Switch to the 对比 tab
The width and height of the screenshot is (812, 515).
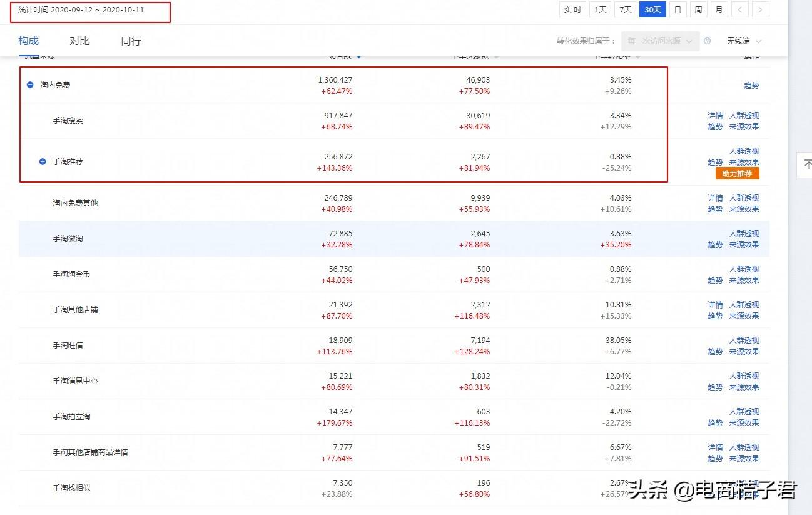point(79,41)
